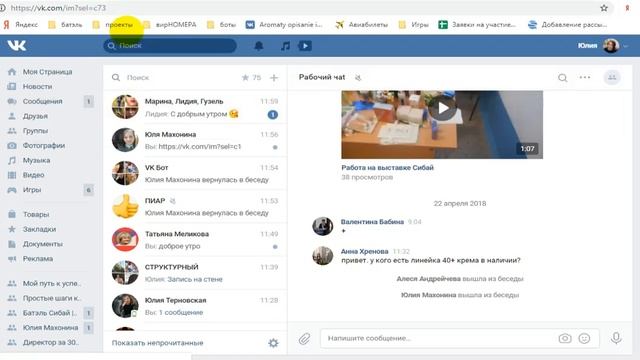Open Документы in sidebar
The height and width of the screenshot is (360, 640).
(x=42, y=244)
